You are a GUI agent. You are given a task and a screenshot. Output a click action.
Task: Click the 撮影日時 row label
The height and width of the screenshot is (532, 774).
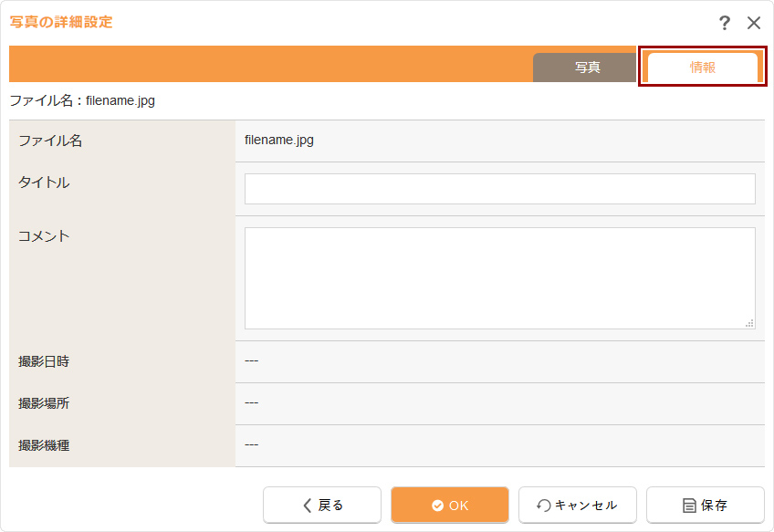(44, 361)
